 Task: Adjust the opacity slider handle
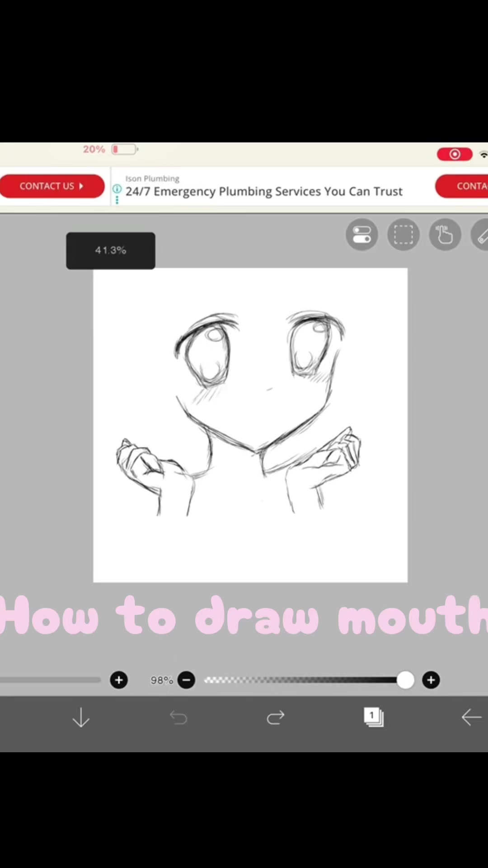(x=405, y=680)
